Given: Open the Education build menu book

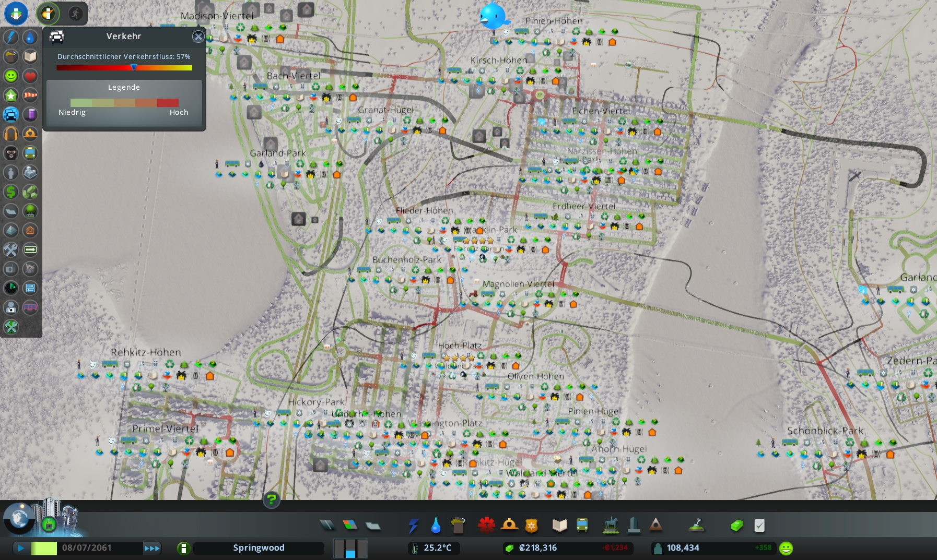Looking at the screenshot, I should click(x=559, y=525).
